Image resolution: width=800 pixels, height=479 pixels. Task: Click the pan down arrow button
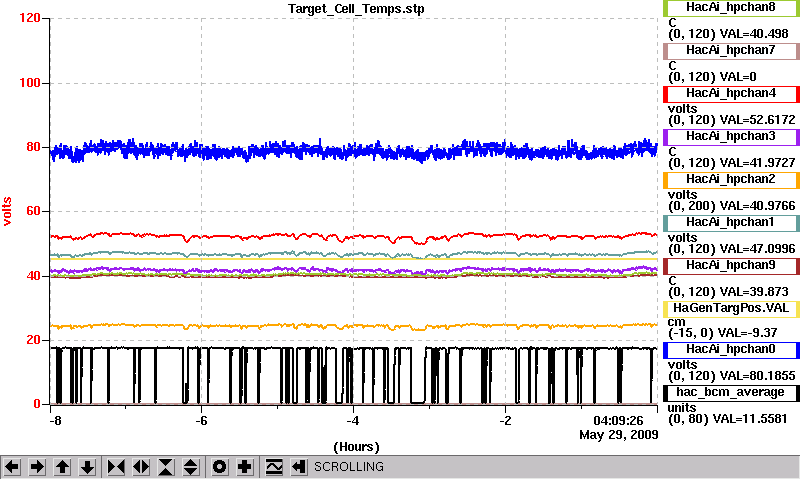click(87, 467)
